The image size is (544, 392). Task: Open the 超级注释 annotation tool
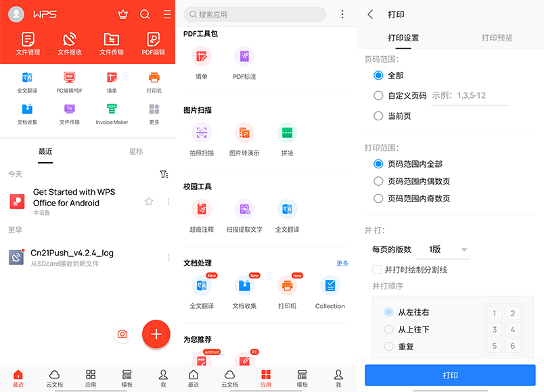pos(201,215)
